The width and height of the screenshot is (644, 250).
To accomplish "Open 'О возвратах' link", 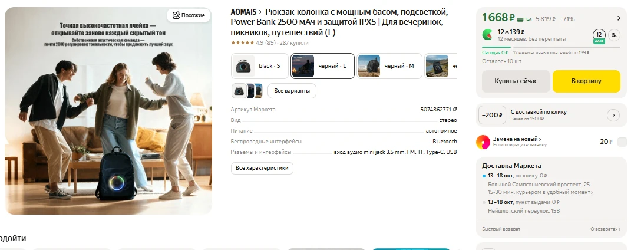I will (x=606, y=229).
